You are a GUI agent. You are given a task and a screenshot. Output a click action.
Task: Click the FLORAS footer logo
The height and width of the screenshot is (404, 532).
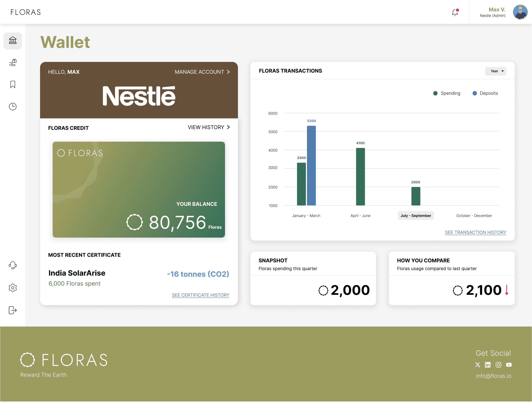coord(64,360)
